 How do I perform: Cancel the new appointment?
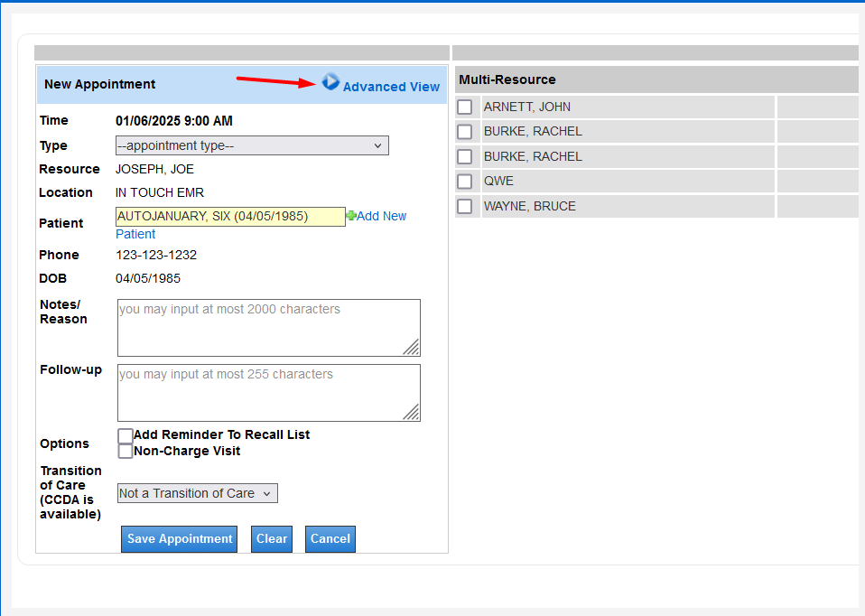(x=330, y=539)
